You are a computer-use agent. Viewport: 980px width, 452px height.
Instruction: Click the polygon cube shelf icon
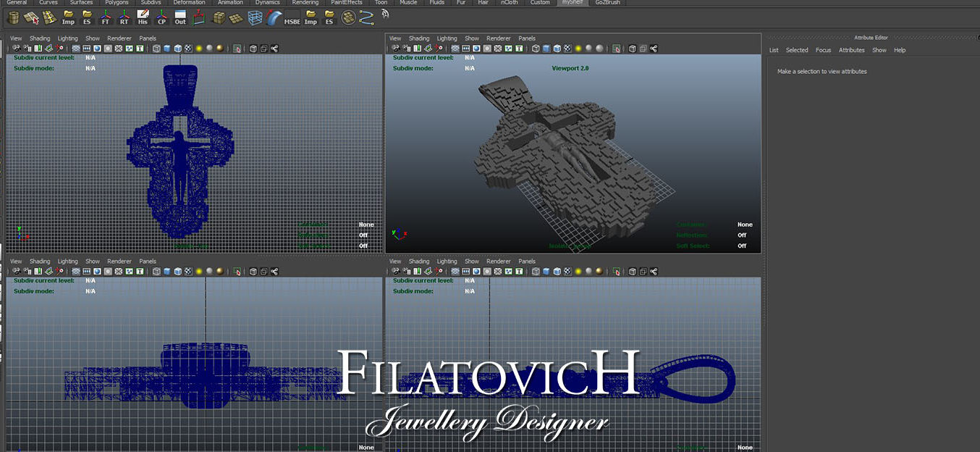point(219,17)
